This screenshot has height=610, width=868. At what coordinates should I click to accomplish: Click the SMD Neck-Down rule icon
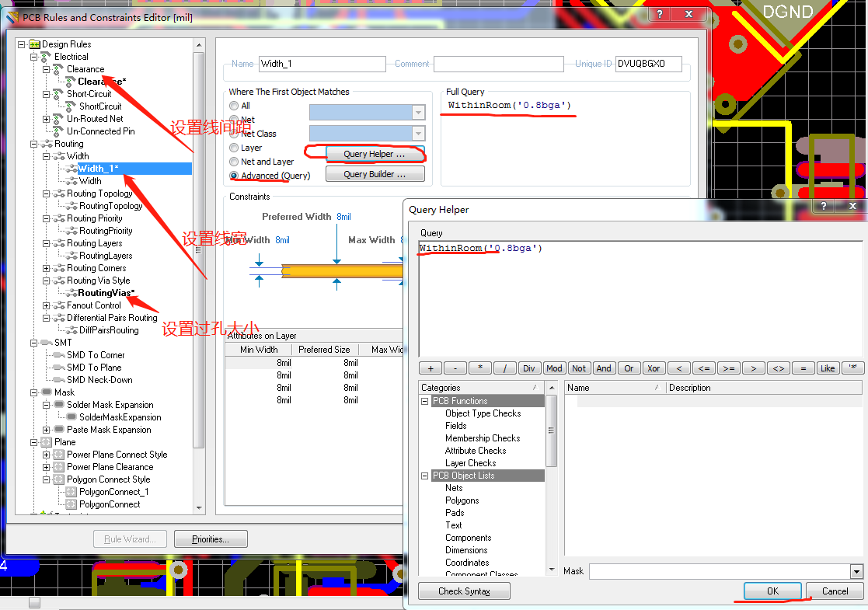59,380
